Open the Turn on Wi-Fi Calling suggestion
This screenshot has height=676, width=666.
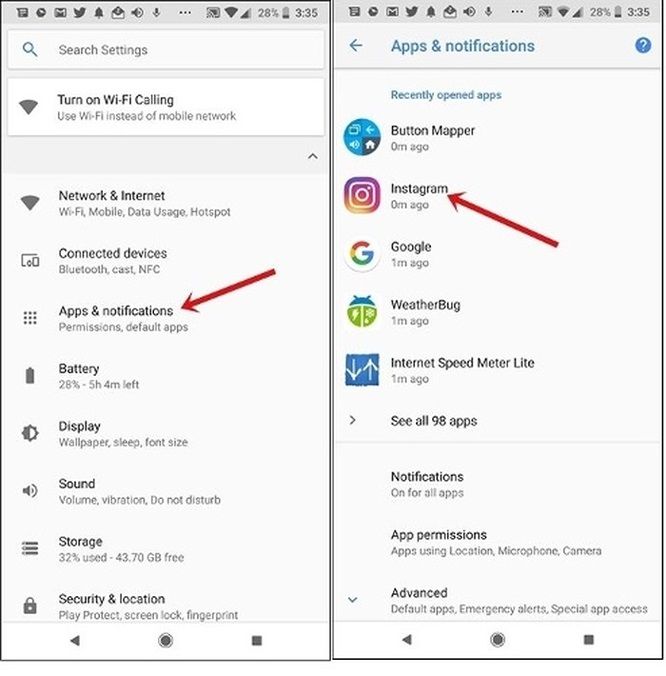pyautogui.click(x=166, y=107)
